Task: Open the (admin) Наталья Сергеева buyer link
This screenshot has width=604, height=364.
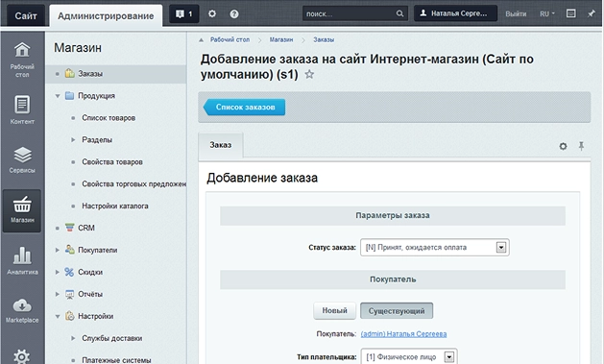Action: [403, 334]
